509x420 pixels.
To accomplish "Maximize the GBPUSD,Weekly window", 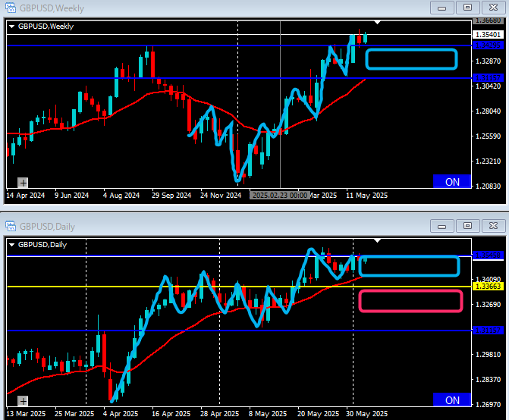I will (467, 8).
